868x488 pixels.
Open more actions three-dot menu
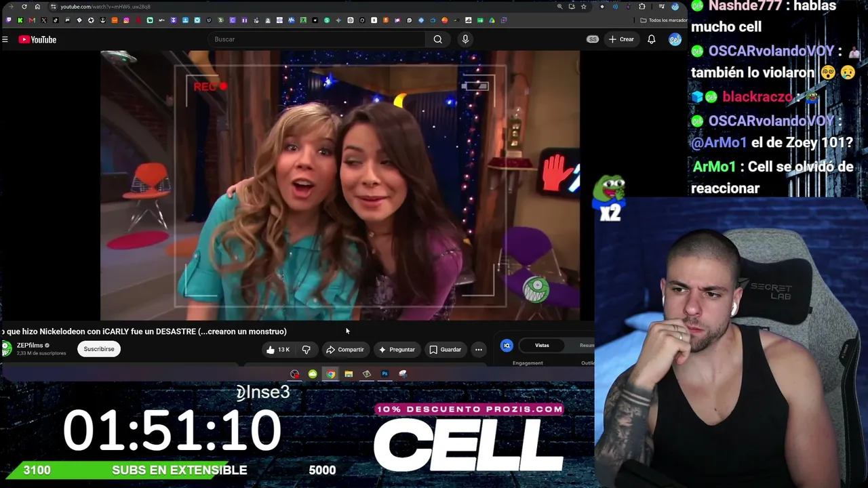(x=479, y=350)
